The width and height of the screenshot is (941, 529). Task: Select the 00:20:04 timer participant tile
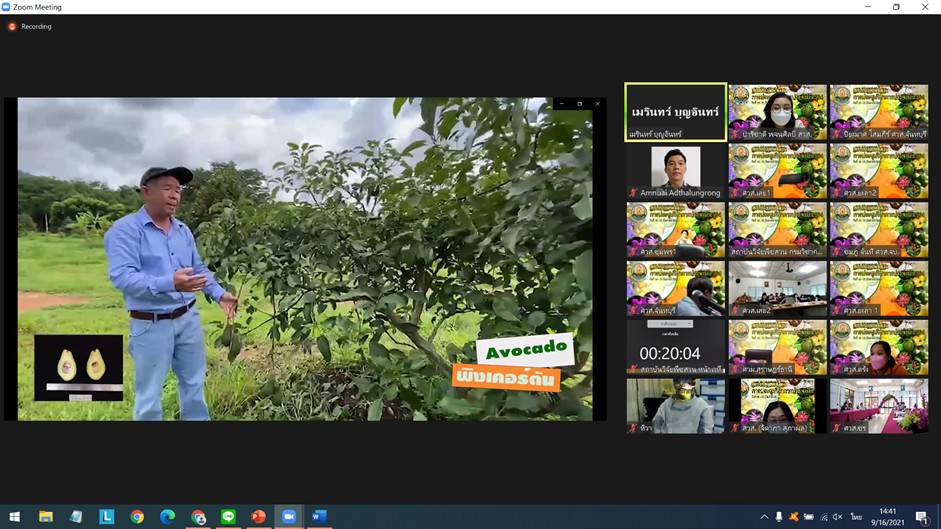point(675,348)
